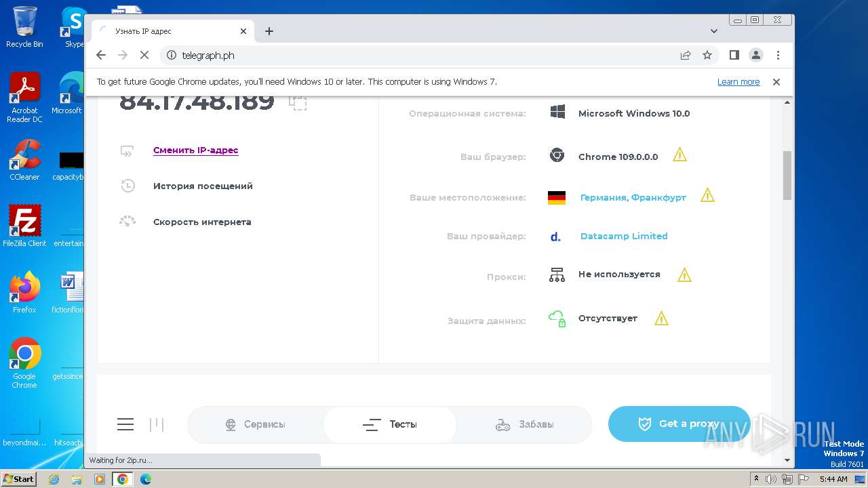Switch to the Тесты tab
The width and height of the screenshot is (868, 488).
click(x=390, y=424)
